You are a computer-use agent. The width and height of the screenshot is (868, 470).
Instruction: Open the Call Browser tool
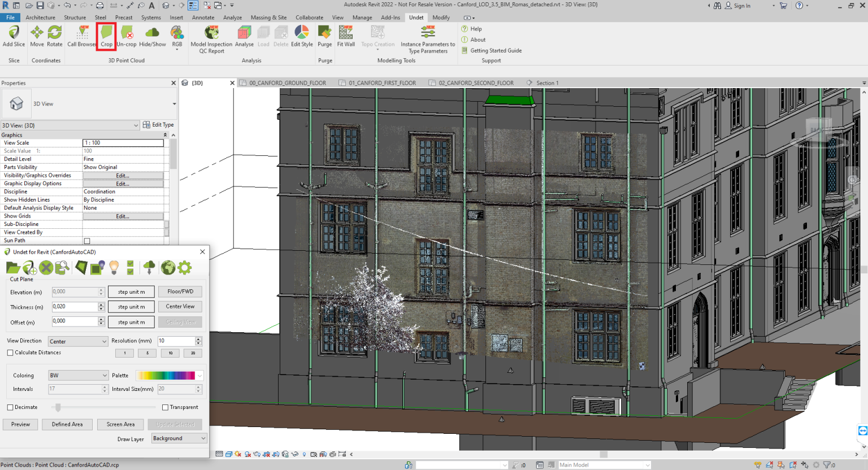[82, 36]
